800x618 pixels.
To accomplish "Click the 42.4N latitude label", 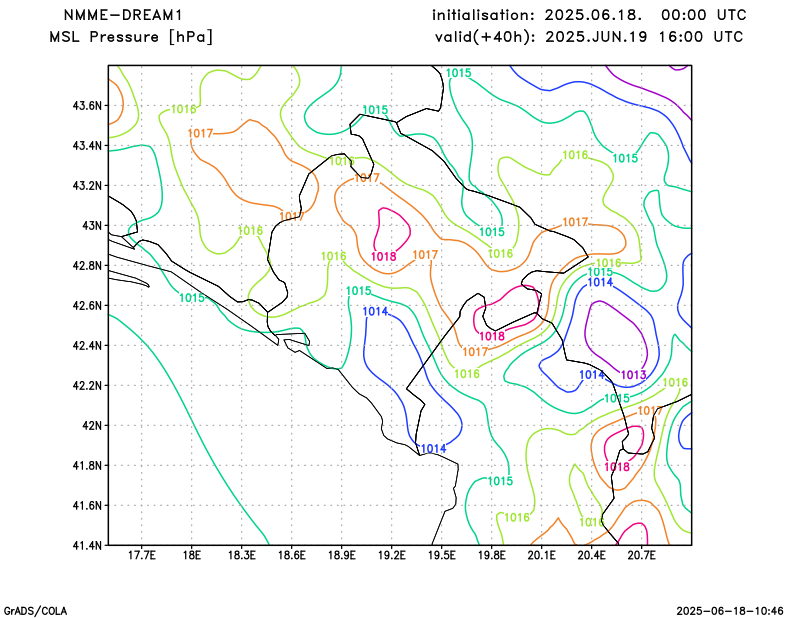I will pyautogui.click(x=87, y=345).
